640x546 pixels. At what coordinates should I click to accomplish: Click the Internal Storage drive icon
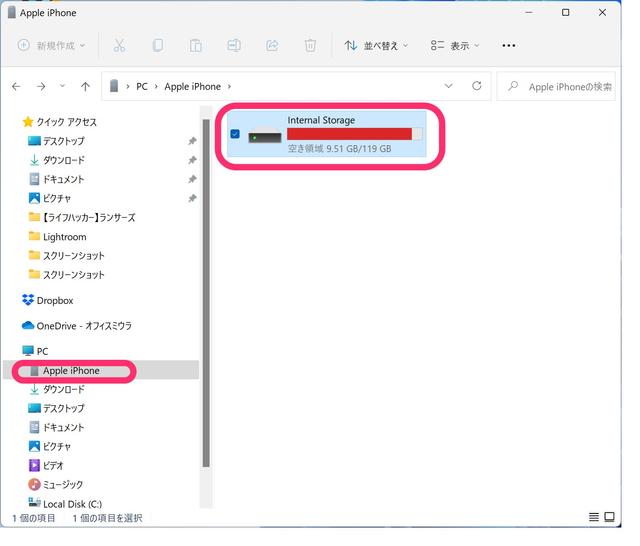tap(264, 135)
